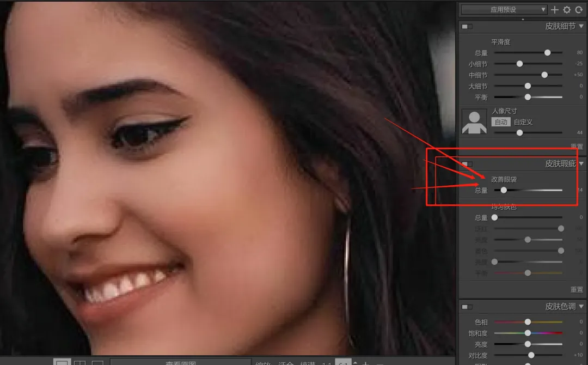Click 重置 under skin detail section
Viewport: 588px width, 365px height.
[577, 147]
